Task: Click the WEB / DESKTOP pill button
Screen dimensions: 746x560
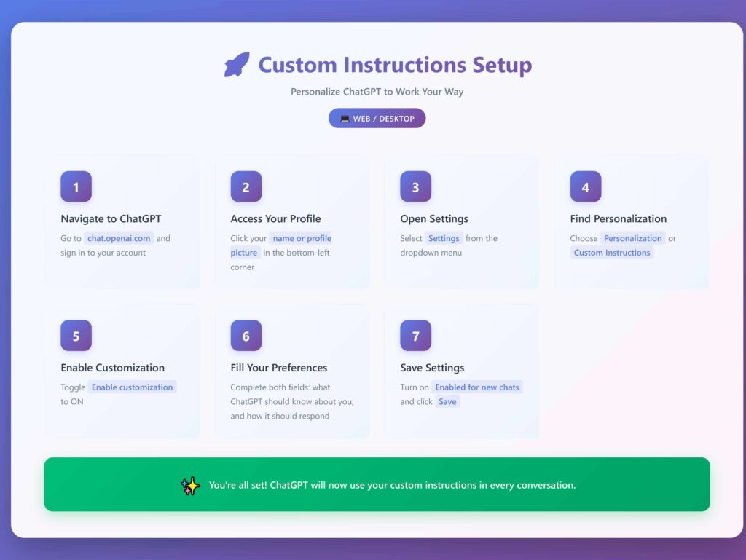Action: click(x=377, y=119)
